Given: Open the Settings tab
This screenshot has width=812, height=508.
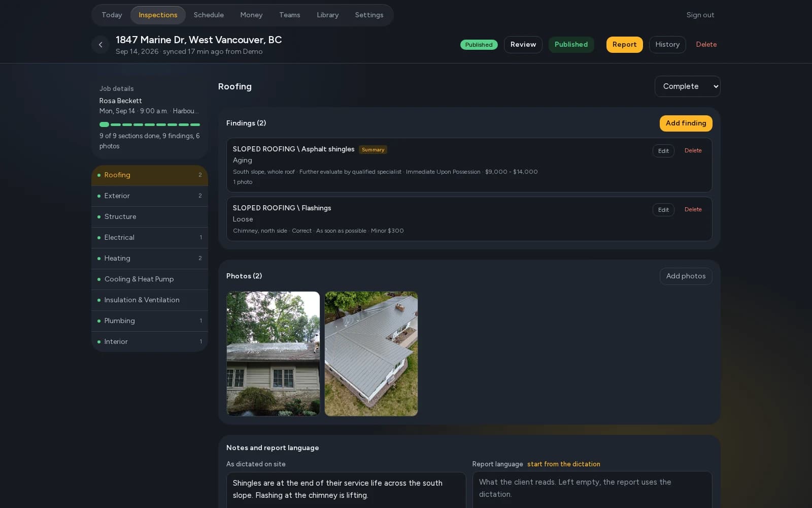Looking at the screenshot, I should 369,15.
